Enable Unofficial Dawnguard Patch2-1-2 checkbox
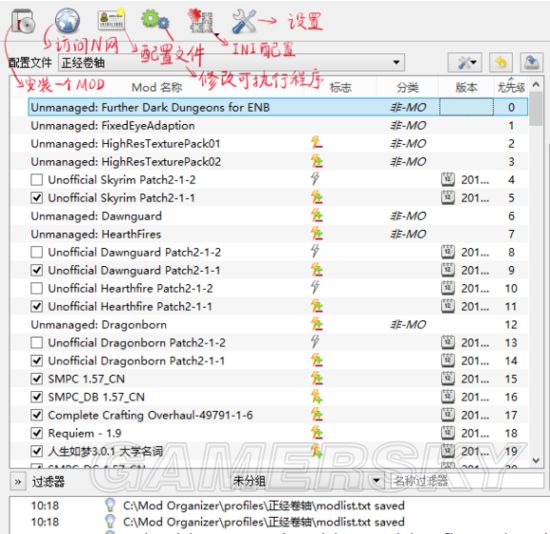 coord(36,252)
